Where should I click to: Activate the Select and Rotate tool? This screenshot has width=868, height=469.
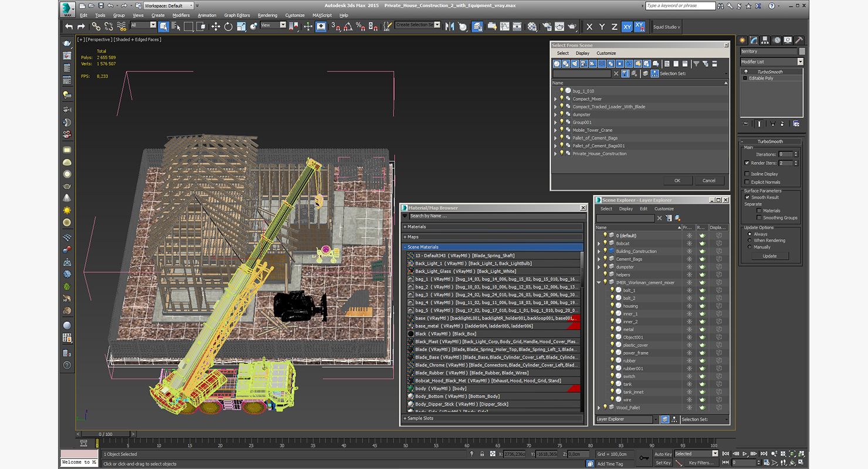point(228,26)
